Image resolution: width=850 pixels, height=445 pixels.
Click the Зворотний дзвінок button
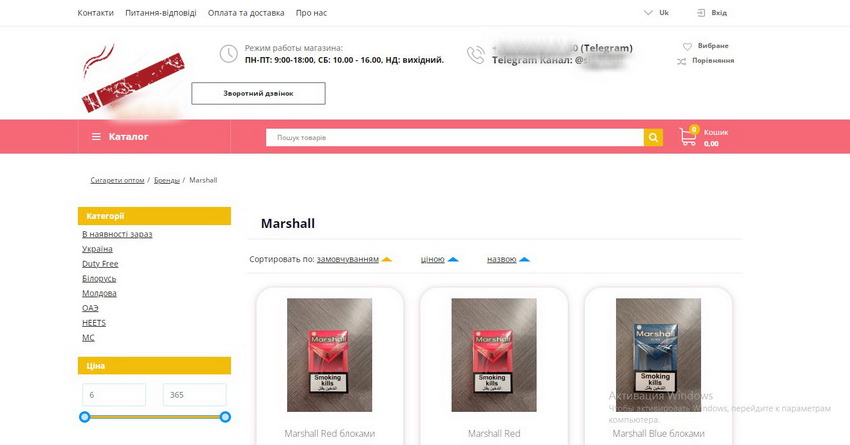(258, 93)
